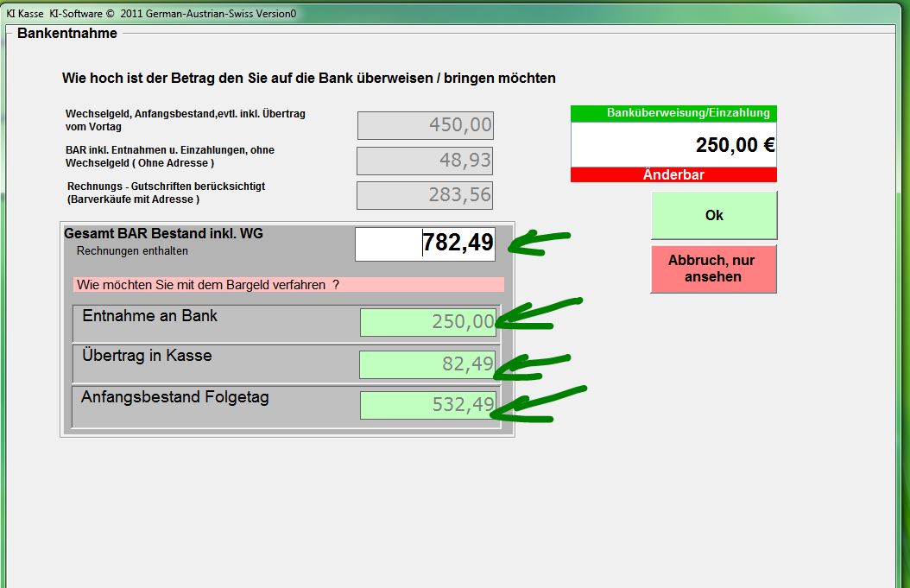Click the Anfangsbestand Folgetag label
The image size is (910, 588).
pos(174,397)
